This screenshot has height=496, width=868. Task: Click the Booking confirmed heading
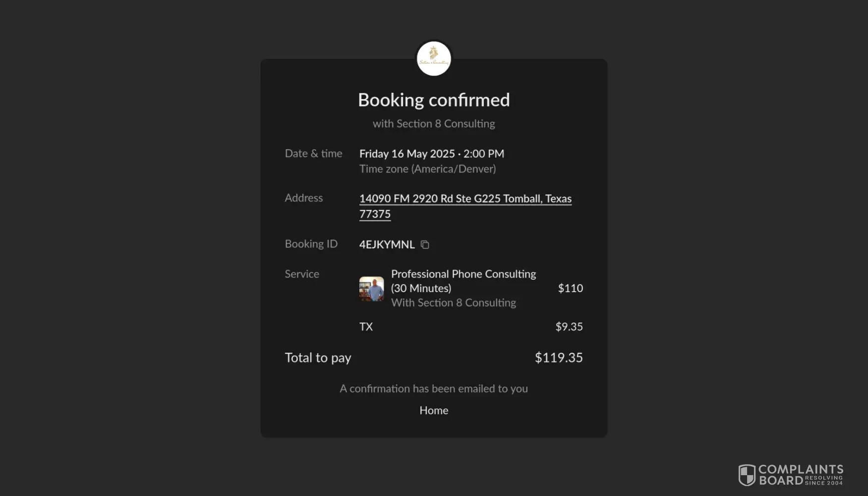(x=434, y=100)
